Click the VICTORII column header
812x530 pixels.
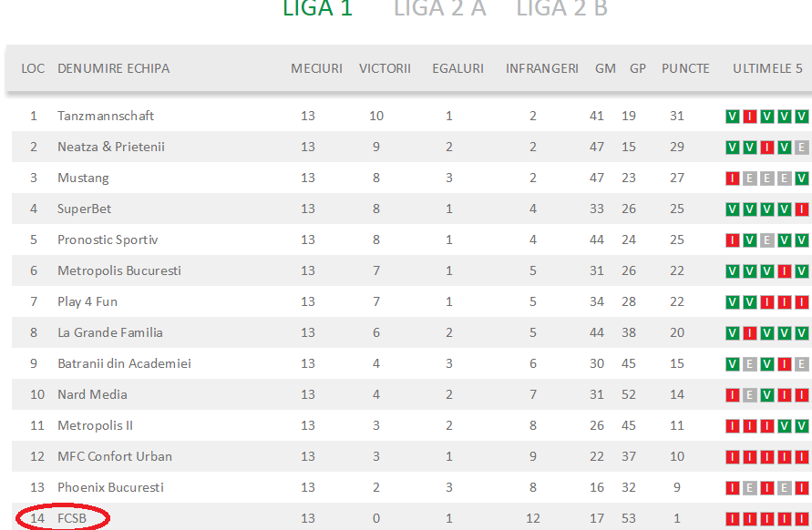point(385,68)
